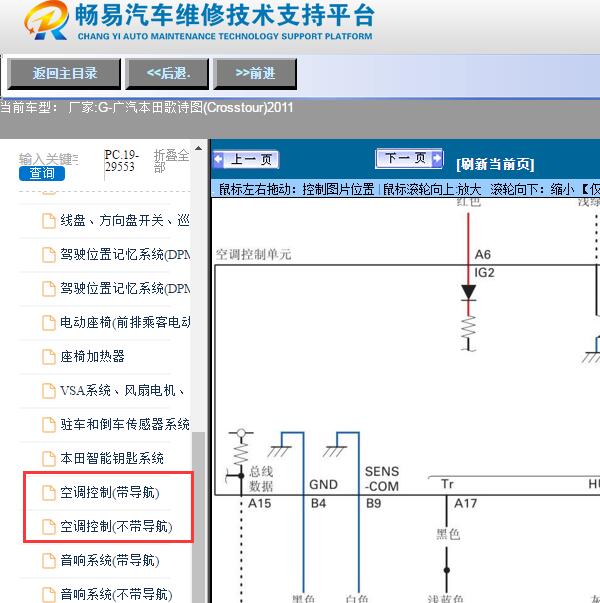Screen dimensions: 600x603
Task: Click the sidebar scroll-up arrow
Action: tap(198, 148)
